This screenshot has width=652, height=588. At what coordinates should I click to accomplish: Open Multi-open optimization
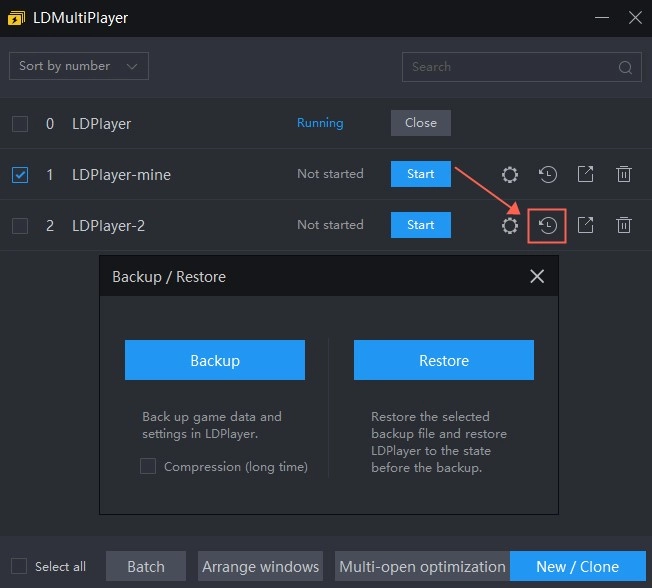point(422,566)
